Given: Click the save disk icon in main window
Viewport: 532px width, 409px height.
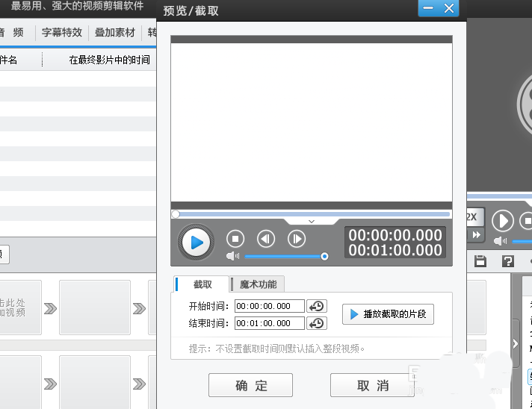Looking at the screenshot, I should point(480,261).
